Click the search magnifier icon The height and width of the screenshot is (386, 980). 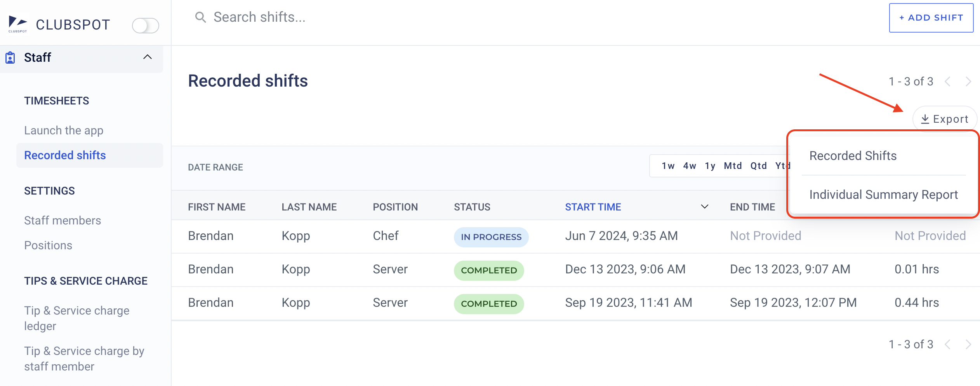click(x=200, y=17)
